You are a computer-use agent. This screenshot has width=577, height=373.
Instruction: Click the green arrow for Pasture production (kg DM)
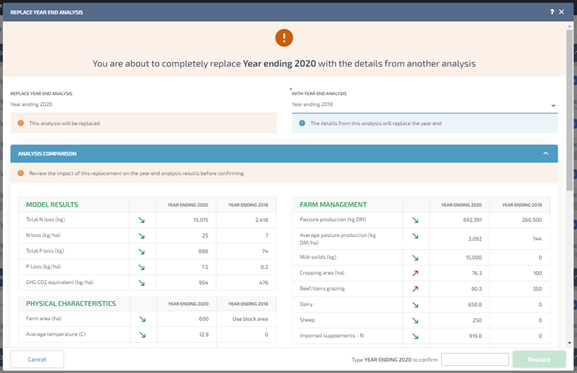pos(415,220)
